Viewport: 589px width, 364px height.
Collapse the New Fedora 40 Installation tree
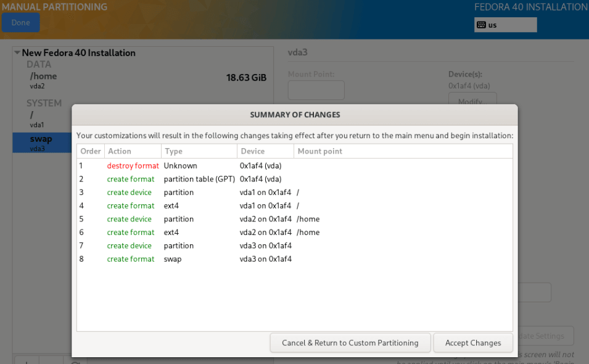pyautogui.click(x=17, y=52)
